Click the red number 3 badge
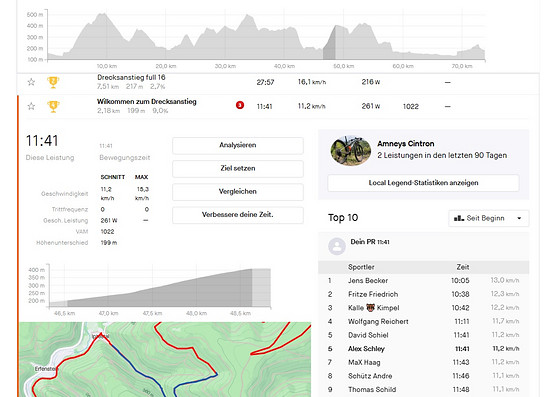 [240, 105]
